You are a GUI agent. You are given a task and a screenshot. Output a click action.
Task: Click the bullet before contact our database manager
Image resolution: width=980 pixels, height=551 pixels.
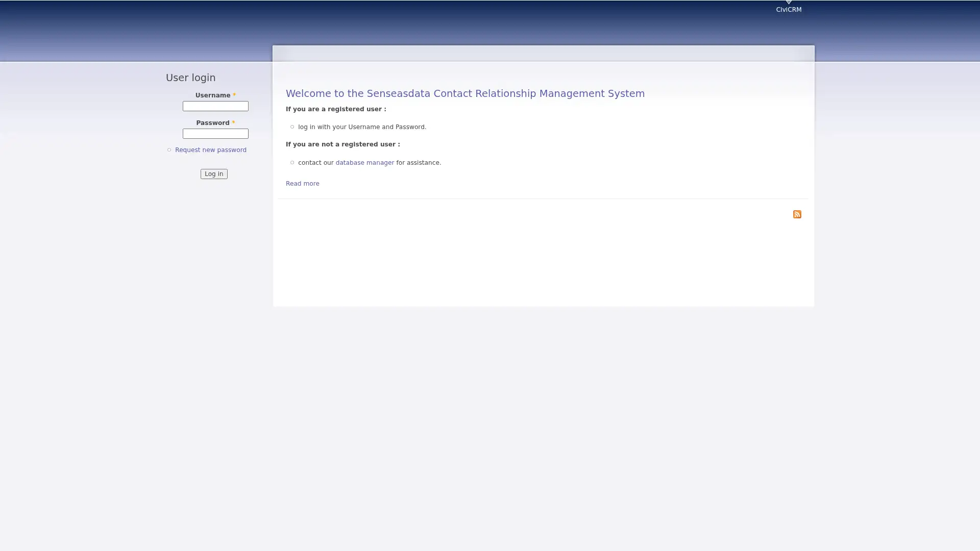292,162
